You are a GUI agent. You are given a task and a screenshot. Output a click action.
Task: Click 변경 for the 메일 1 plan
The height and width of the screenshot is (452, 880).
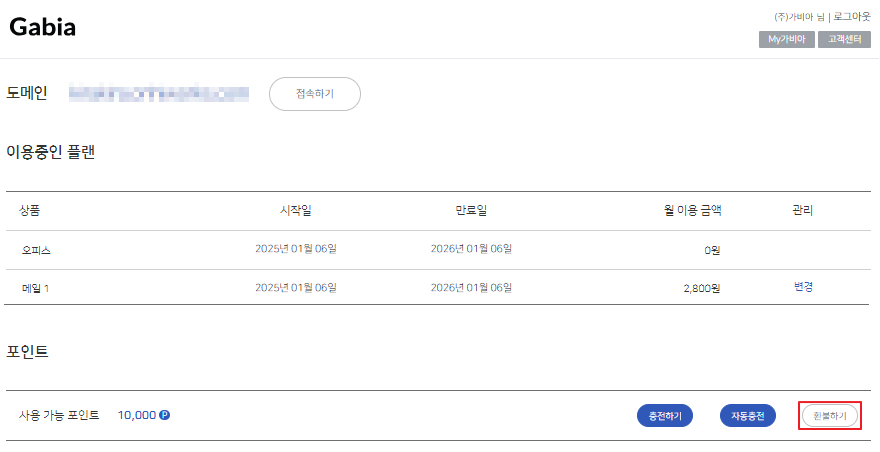tap(803, 287)
